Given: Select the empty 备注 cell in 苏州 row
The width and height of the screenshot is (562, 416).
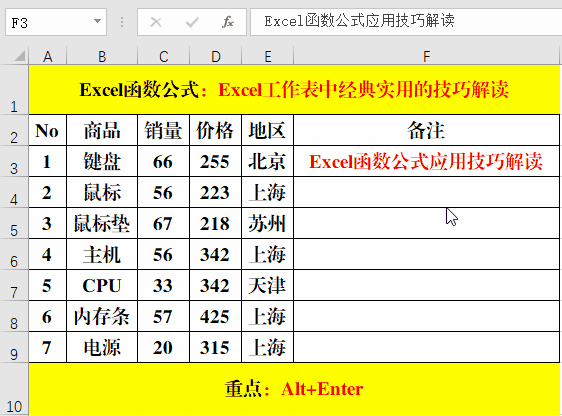Looking at the screenshot, I should (x=427, y=223).
